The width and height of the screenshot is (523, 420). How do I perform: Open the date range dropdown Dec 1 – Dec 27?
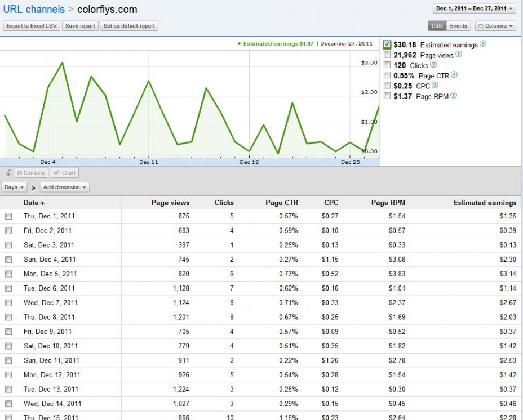click(x=475, y=8)
